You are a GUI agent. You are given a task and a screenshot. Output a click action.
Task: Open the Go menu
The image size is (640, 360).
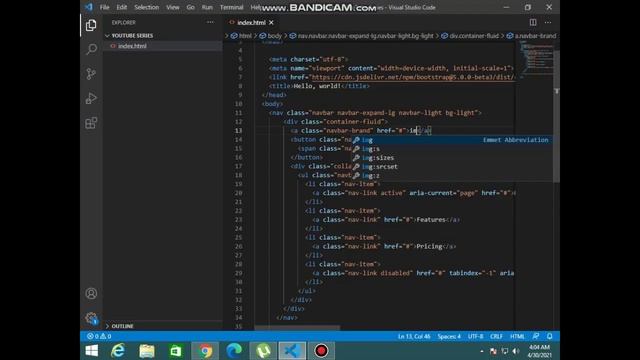tap(191, 7)
